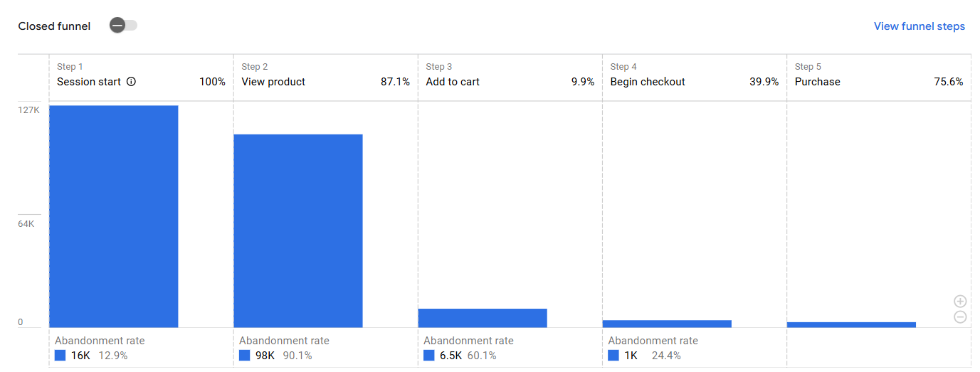Select the Add to cart bar
Screen dimensions: 980x372
point(482,318)
